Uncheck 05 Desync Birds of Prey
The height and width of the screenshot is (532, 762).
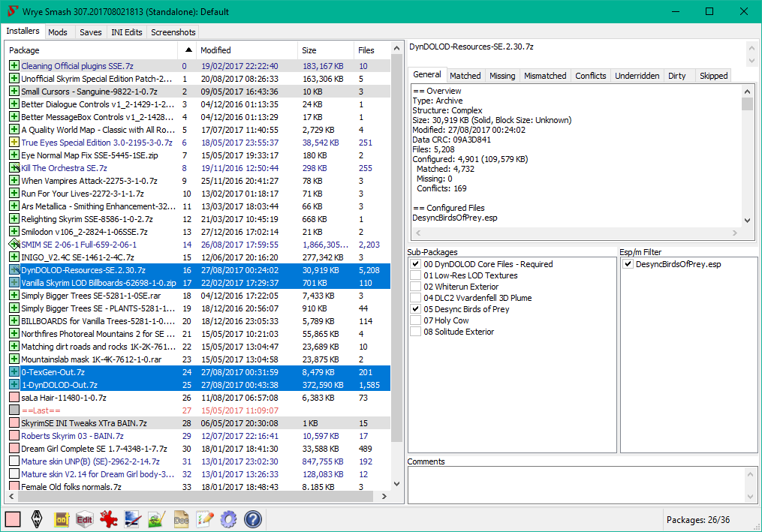415,309
